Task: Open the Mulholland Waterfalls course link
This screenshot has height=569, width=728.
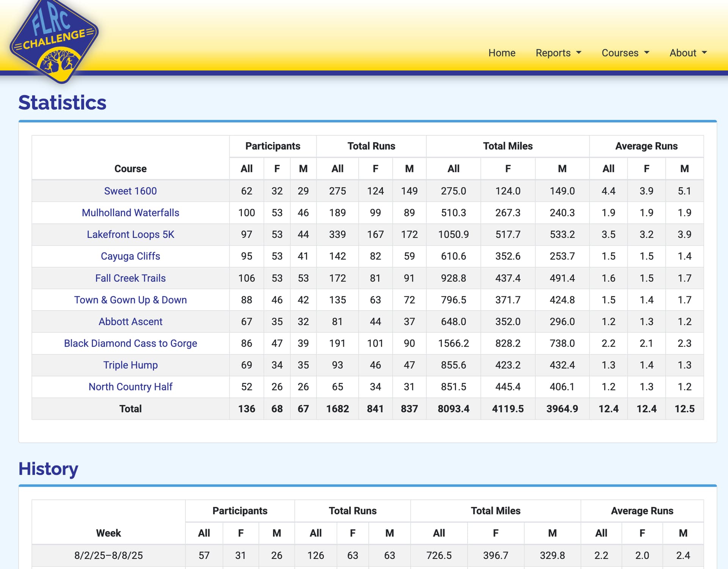Action: pos(130,213)
